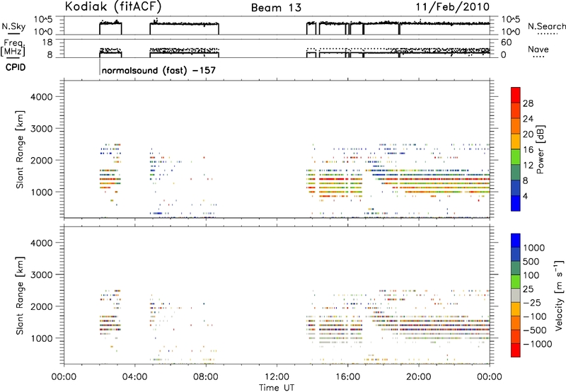
Task: Click the "08:00" time tick label
Action: pos(206,377)
